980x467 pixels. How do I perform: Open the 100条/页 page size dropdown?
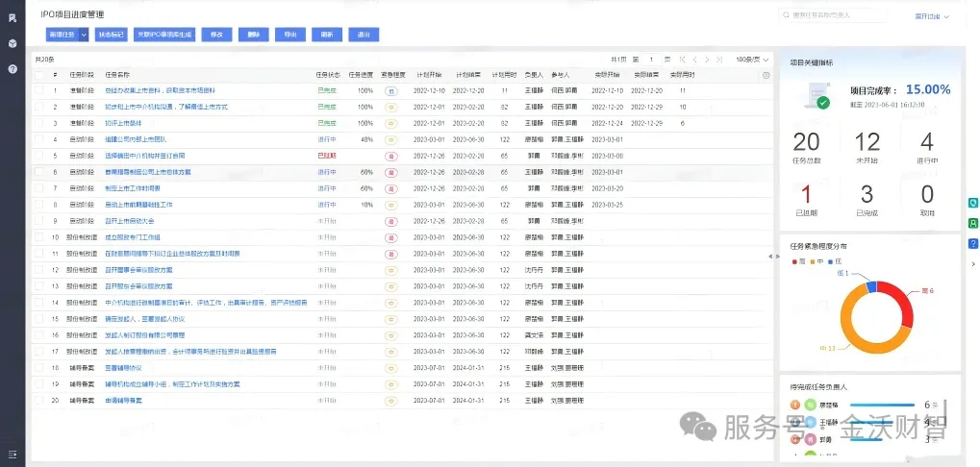[x=752, y=60]
